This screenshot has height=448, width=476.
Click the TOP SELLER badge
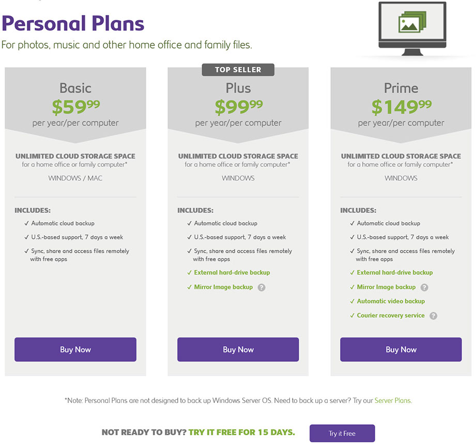point(238,70)
